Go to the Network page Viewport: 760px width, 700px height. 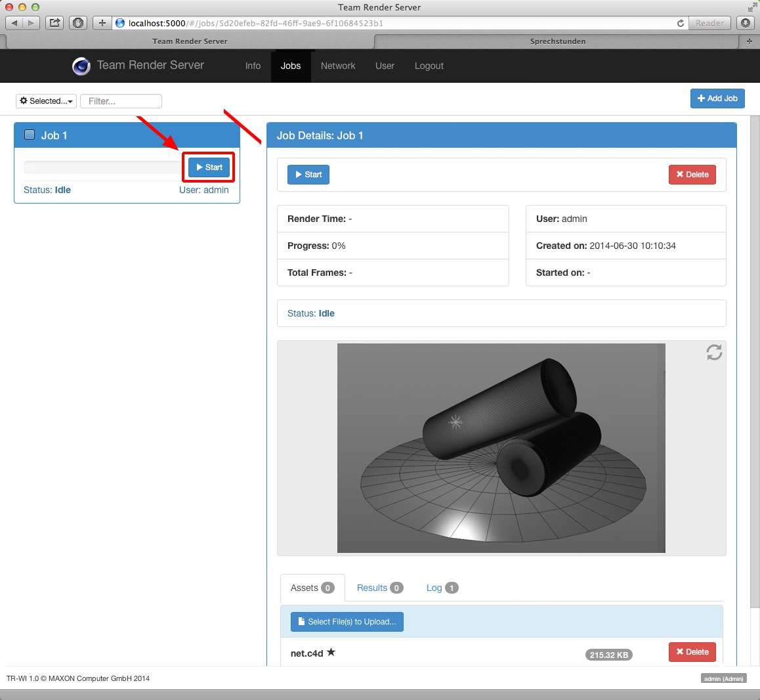pos(338,66)
